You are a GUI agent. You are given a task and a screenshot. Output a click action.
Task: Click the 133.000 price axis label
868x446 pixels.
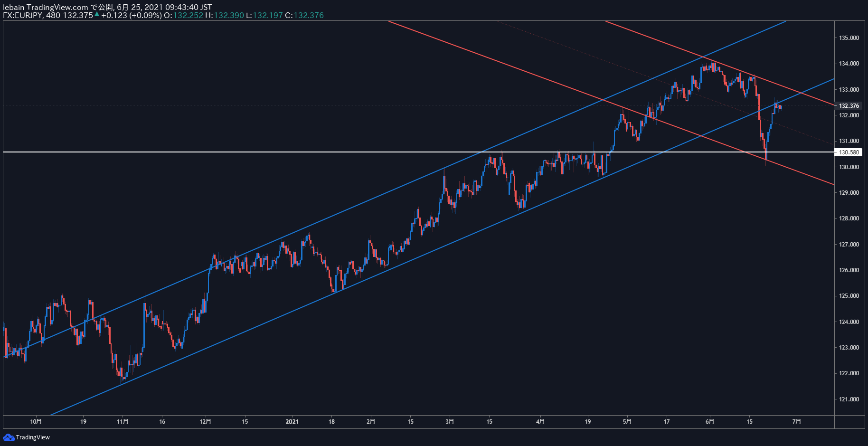tap(849, 89)
